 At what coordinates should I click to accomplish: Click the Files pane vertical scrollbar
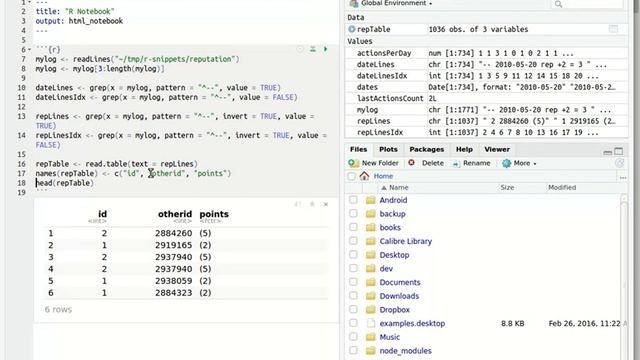coord(624,278)
